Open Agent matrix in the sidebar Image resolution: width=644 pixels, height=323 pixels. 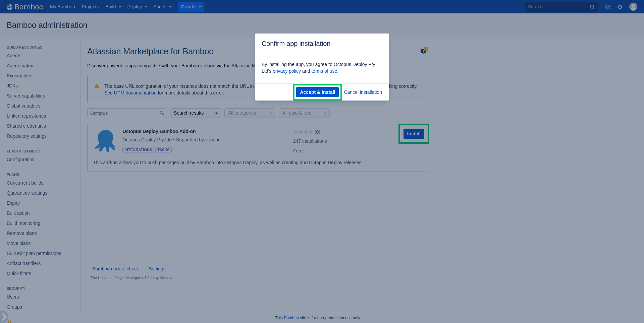tap(20, 66)
